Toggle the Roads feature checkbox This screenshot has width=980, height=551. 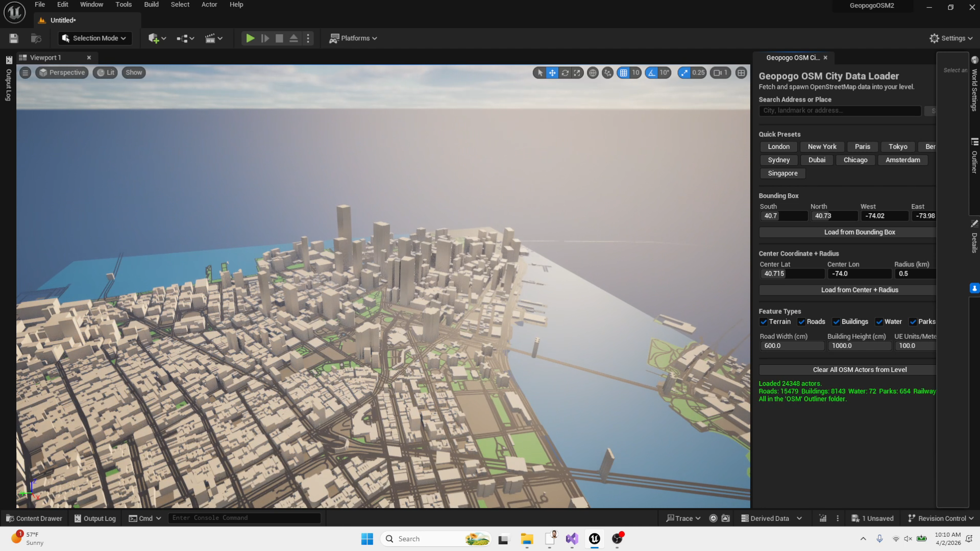coord(801,322)
